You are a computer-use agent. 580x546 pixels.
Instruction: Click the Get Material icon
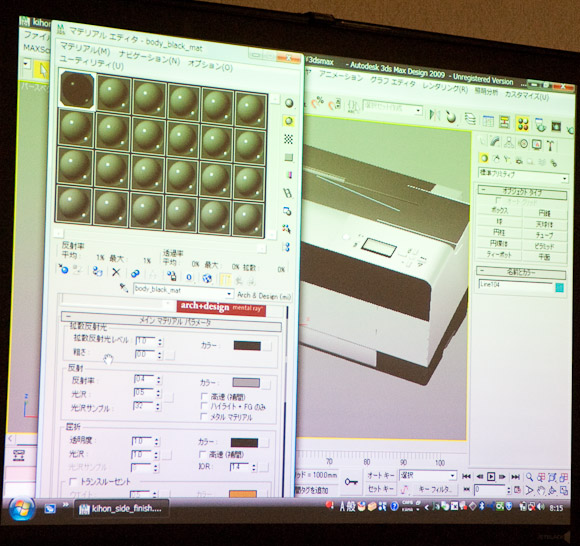[63, 269]
